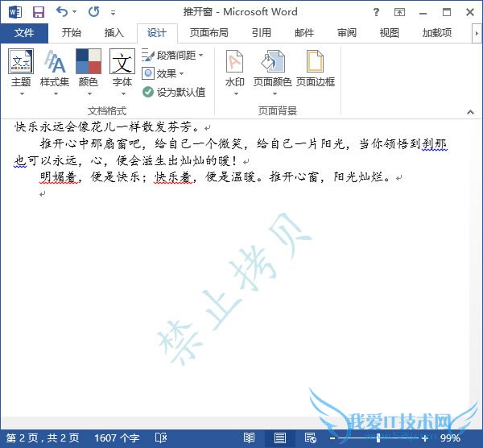Click 设为默认值 set as default
The image size is (483, 448).
coord(174,92)
